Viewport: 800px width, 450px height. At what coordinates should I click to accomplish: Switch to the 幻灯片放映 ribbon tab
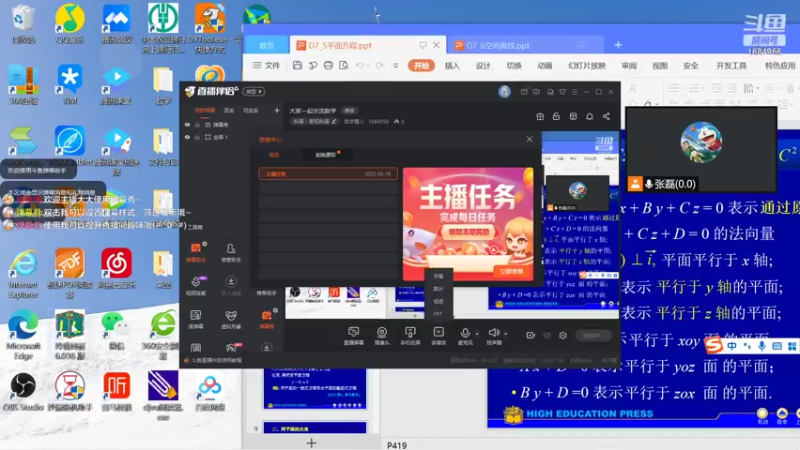587,65
